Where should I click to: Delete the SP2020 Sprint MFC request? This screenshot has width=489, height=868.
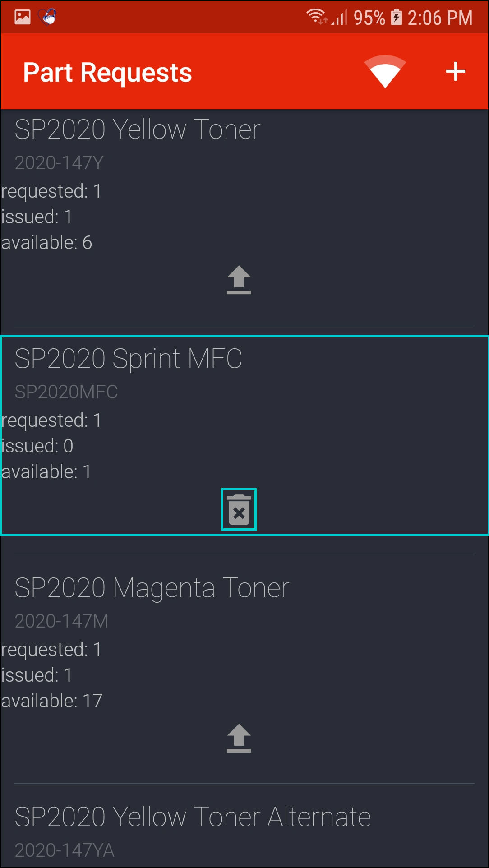(239, 509)
